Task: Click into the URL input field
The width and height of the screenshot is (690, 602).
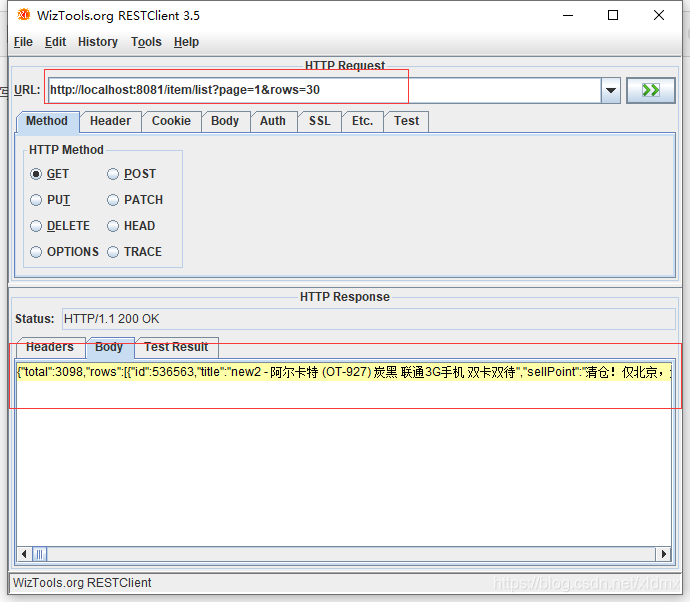Action: pyautogui.click(x=324, y=90)
